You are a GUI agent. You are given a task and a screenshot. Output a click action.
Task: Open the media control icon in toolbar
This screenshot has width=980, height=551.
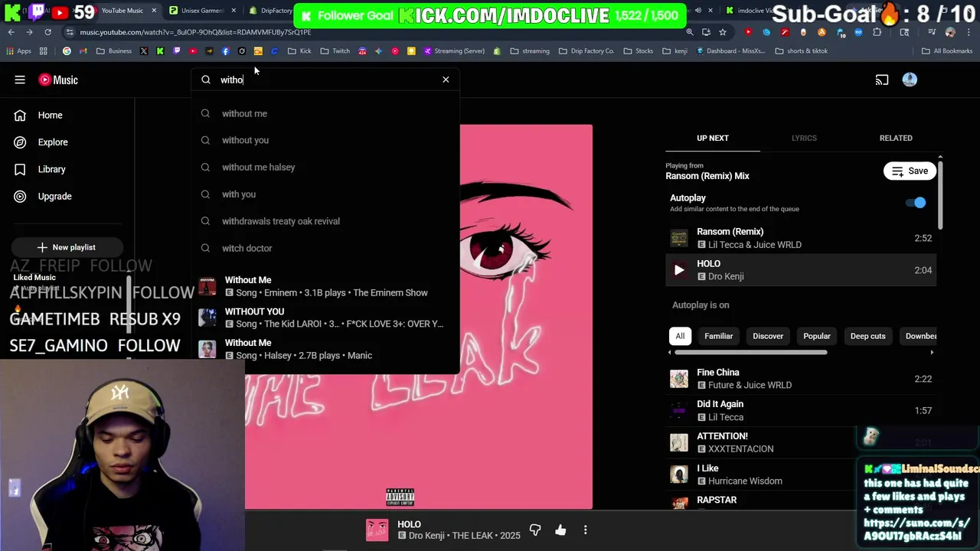click(x=932, y=32)
